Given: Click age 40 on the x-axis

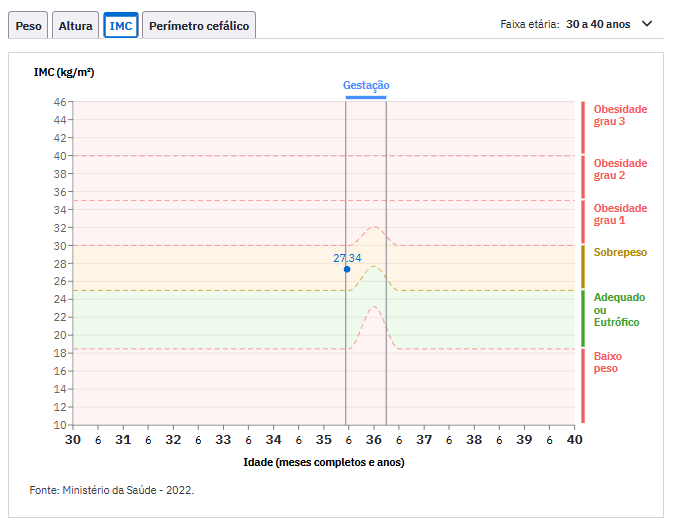Looking at the screenshot, I should [x=574, y=440].
